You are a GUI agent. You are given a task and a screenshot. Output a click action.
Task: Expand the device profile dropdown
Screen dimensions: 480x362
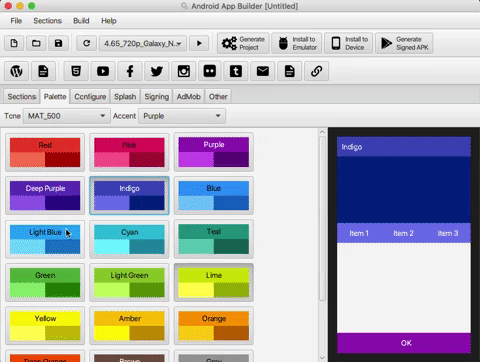[x=143, y=43]
